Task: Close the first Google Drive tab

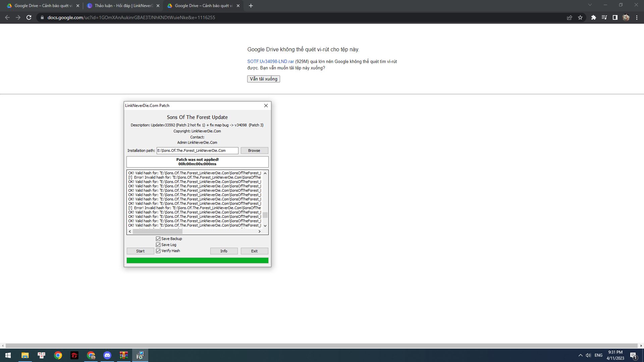Action: point(77,6)
